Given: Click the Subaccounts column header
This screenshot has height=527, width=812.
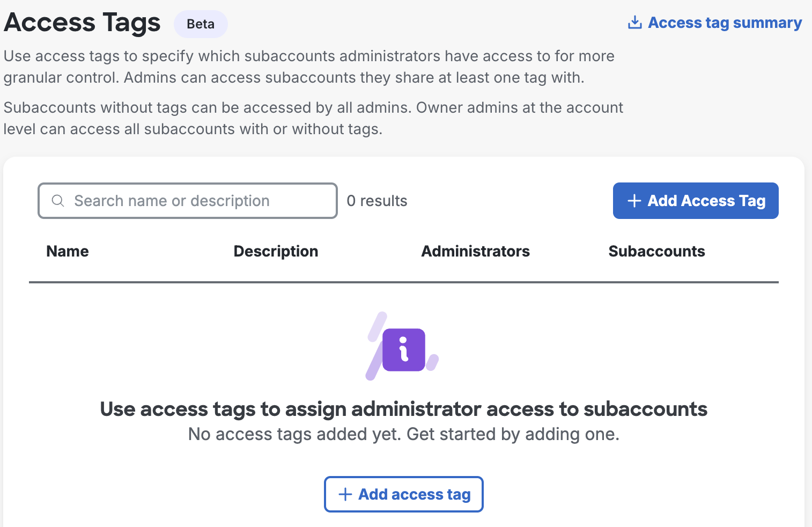Looking at the screenshot, I should 656,251.
